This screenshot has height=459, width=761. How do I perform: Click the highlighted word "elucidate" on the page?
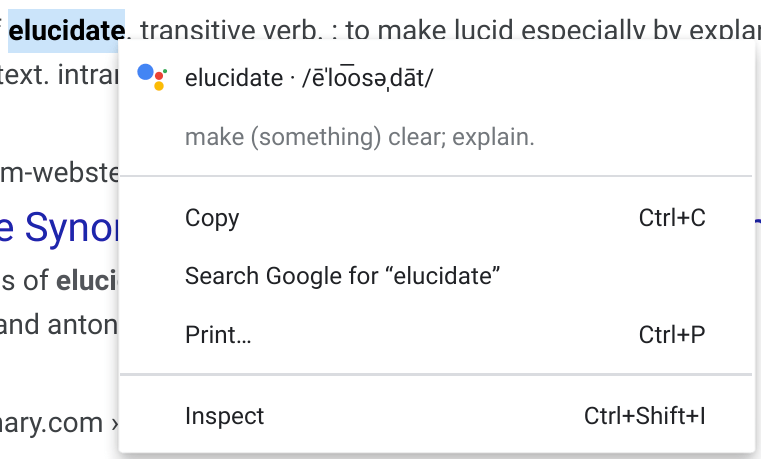66,31
